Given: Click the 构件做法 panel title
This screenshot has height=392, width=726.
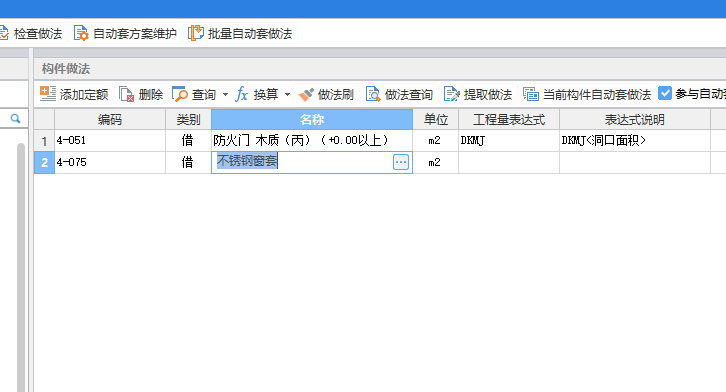Looking at the screenshot, I should tap(66, 69).
